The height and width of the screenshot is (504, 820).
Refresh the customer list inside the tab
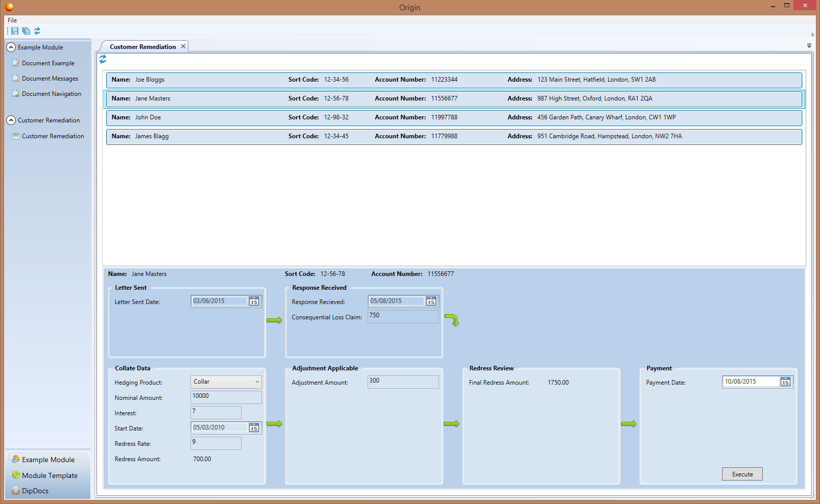103,59
